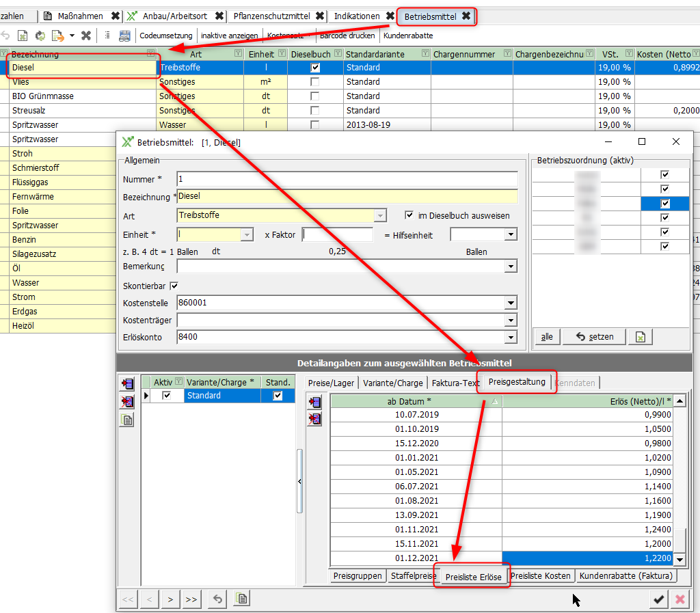This screenshot has height=613, width=700.
Task: Click Excel export icon under Betriebszuordnung
Action: click(640, 336)
